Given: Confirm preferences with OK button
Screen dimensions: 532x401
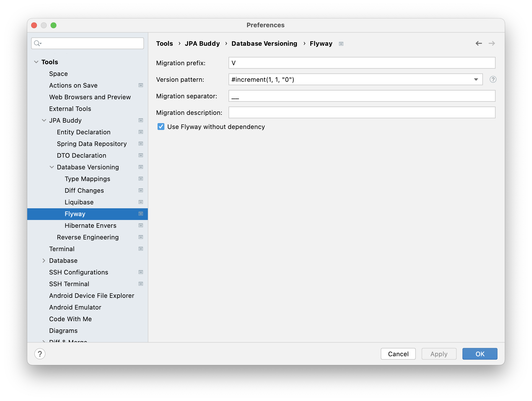Looking at the screenshot, I should tap(480, 354).
